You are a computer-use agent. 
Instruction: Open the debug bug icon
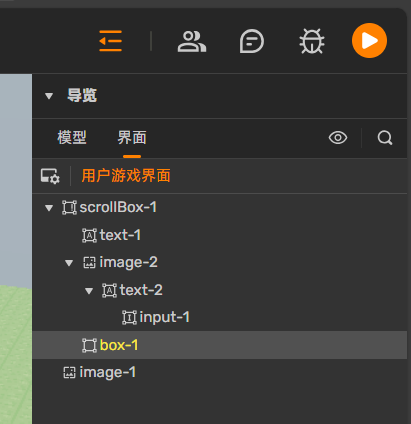tap(312, 41)
